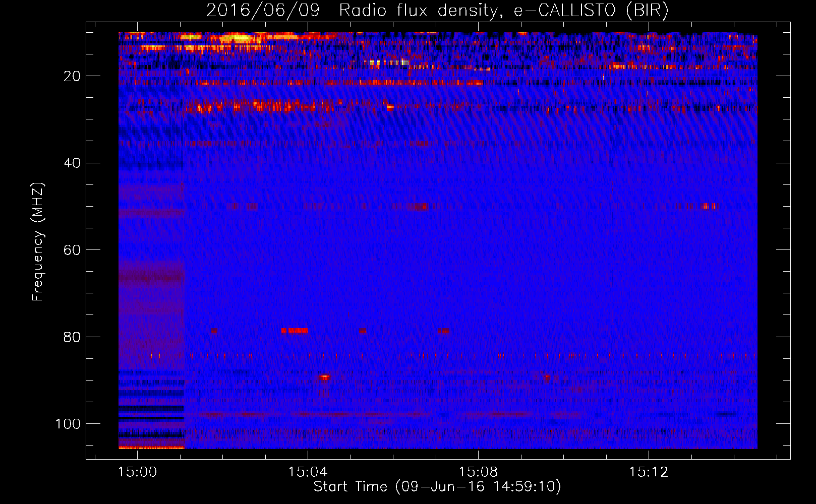Click the "Start Time (09-Jun-16 14:59:10)" label
816x504 pixels.
tap(437, 487)
